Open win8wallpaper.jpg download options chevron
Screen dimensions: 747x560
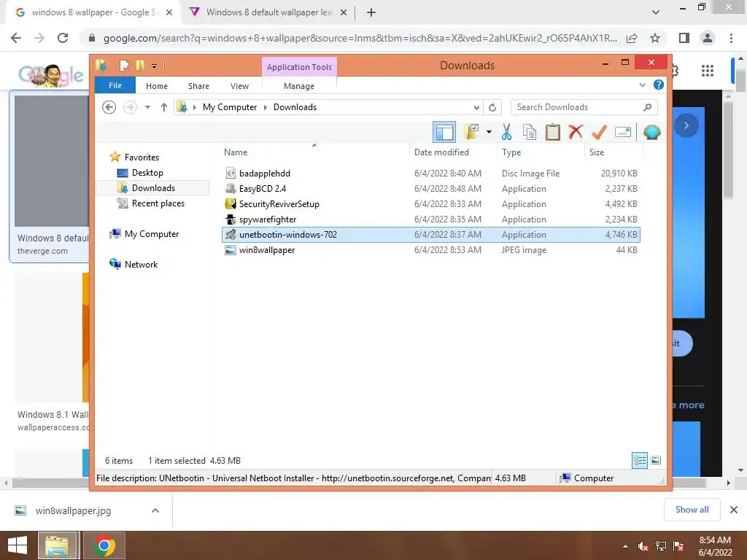155,510
